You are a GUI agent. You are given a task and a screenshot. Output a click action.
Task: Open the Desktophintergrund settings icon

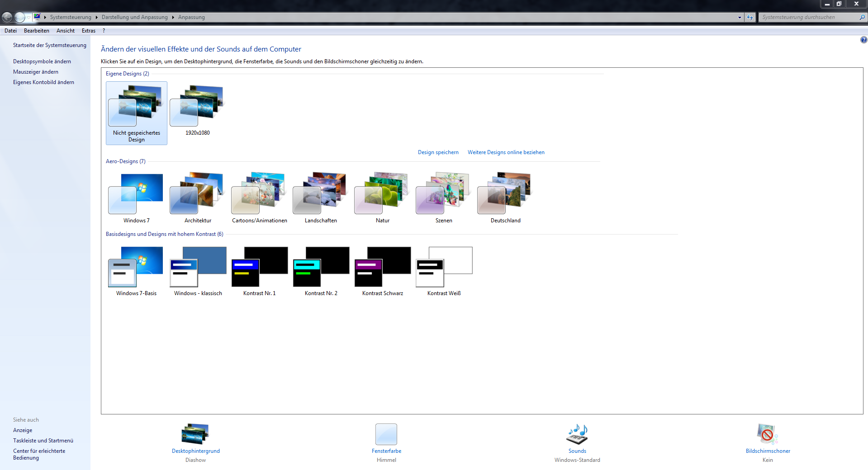(195, 434)
